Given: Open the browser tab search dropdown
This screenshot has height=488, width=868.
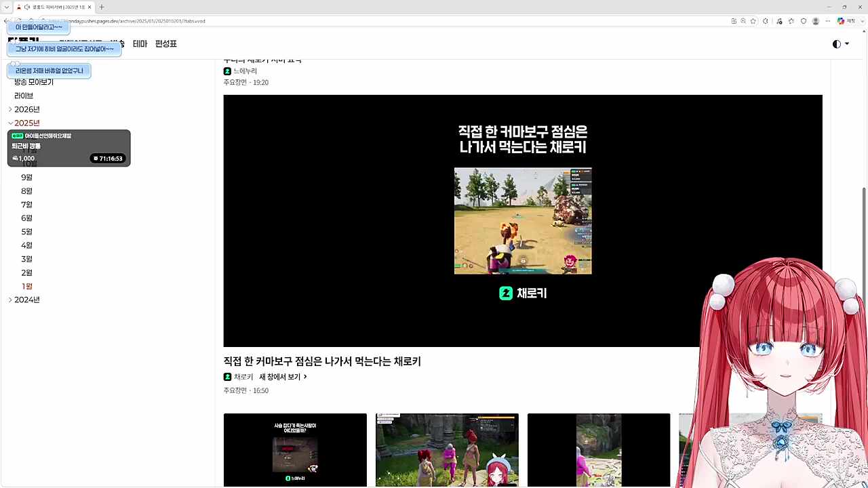Looking at the screenshot, I should click(x=7, y=7).
